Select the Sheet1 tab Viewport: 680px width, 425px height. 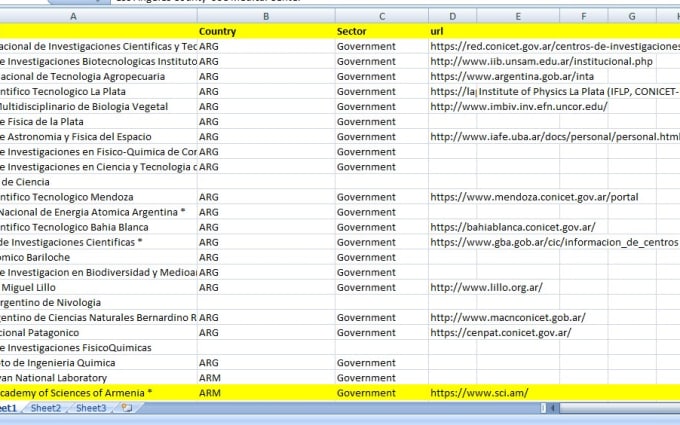(x=7, y=408)
